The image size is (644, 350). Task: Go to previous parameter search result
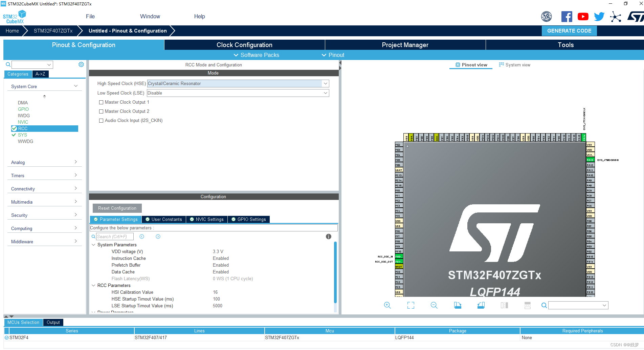click(142, 236)
